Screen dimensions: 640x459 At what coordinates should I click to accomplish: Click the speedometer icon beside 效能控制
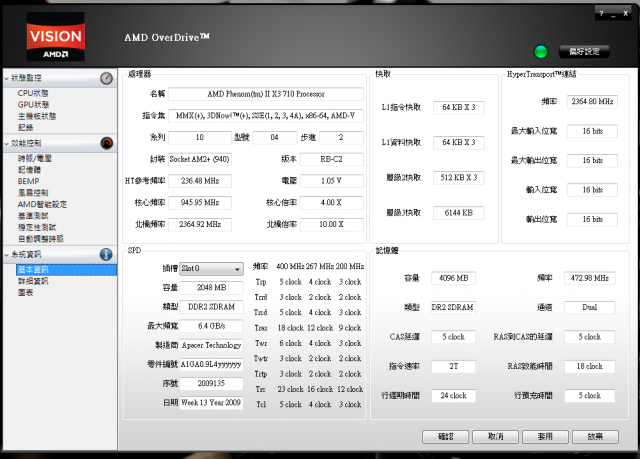coord(107,143)
